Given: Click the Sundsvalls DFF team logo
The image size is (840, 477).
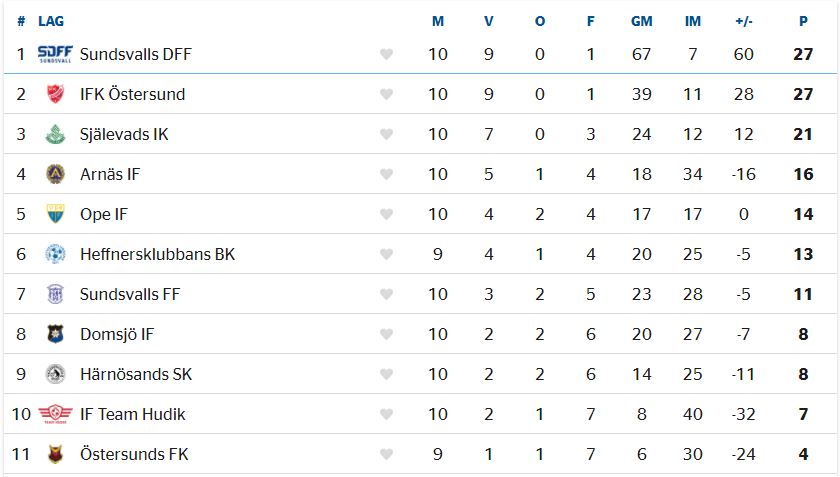Looking at the screenshot, I should (x=55, y=54).
